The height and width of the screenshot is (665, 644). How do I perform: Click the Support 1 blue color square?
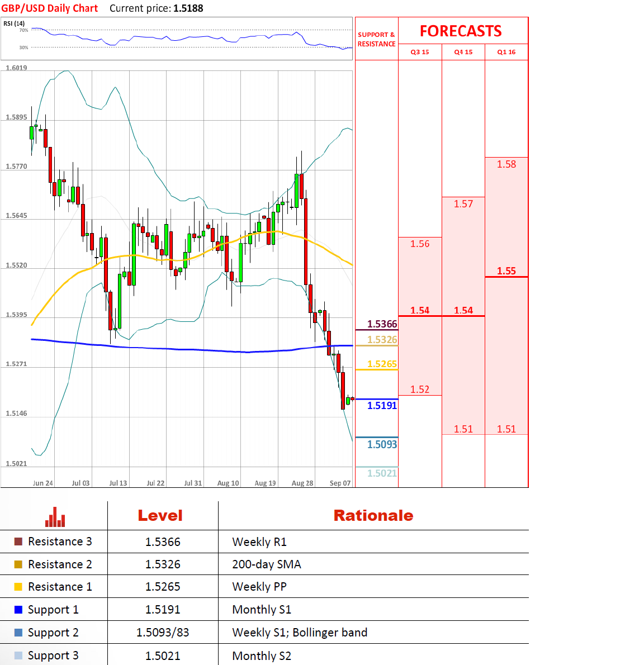pyautogui.click(x=18, y=610)
